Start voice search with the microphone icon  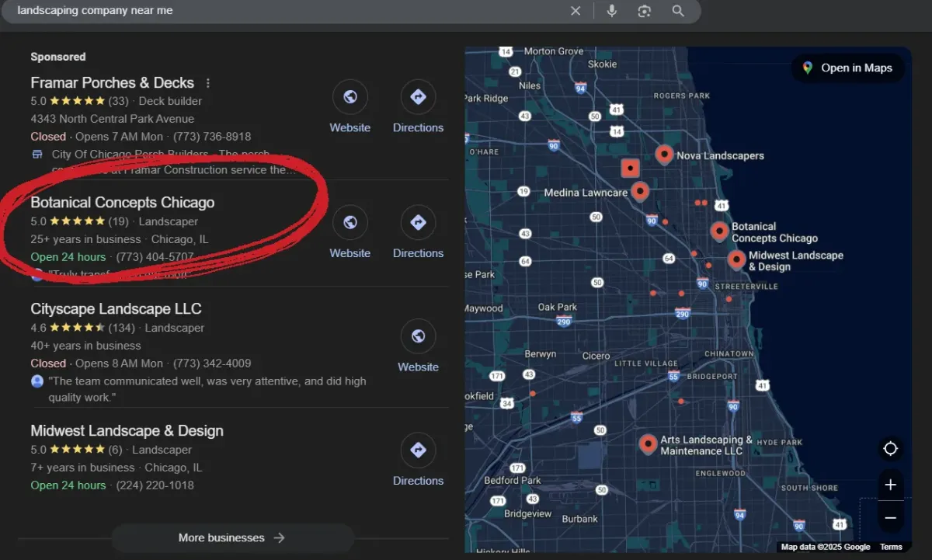pyautogui.click(x=612, y=11)
